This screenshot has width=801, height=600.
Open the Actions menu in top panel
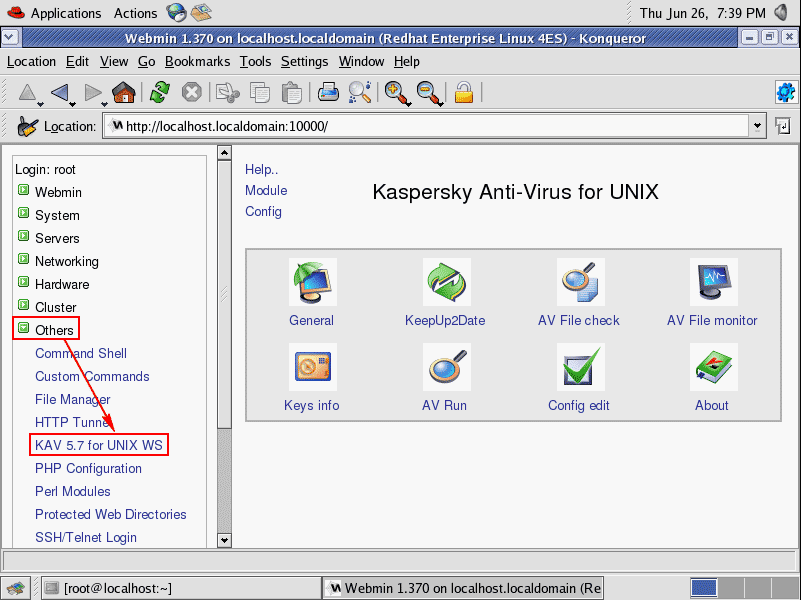tap(135, 13)
